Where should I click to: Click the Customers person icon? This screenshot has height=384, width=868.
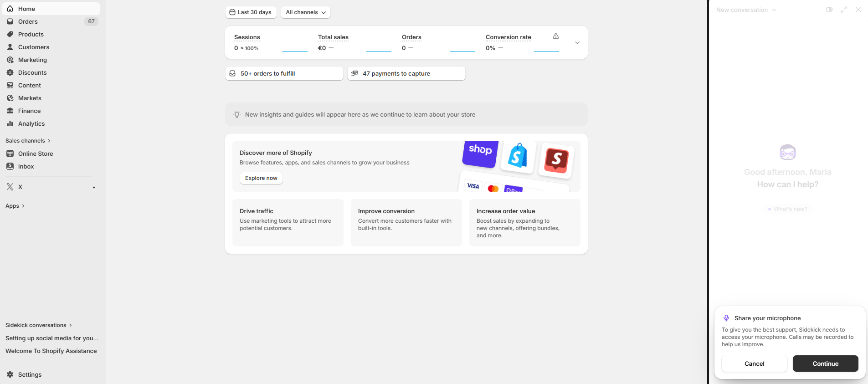tap(10, 47)
